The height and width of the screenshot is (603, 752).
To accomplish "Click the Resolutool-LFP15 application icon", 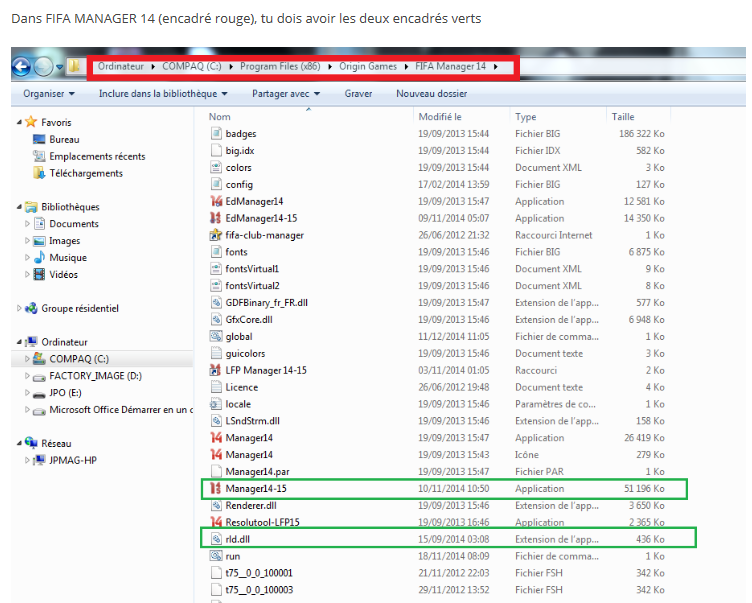I will (216, 521).
